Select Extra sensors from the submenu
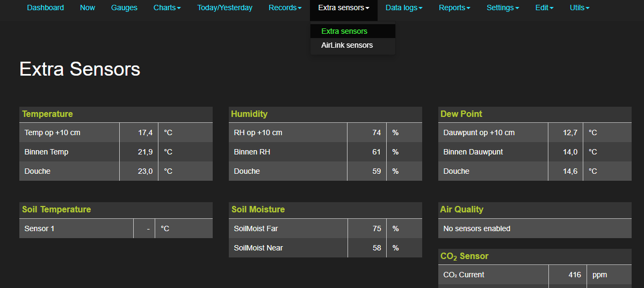Screen dimensions: 644x288 click(x=344, y=31)
